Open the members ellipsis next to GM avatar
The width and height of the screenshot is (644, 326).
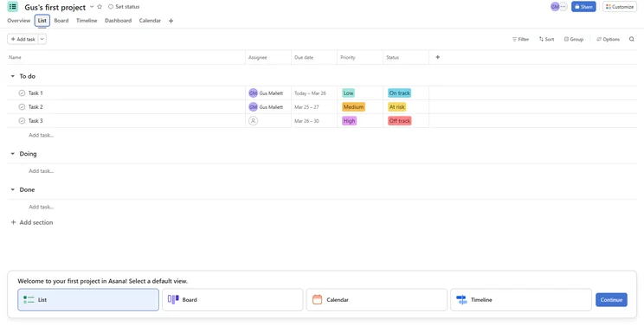pyautogui.click(x=563, y=7)
